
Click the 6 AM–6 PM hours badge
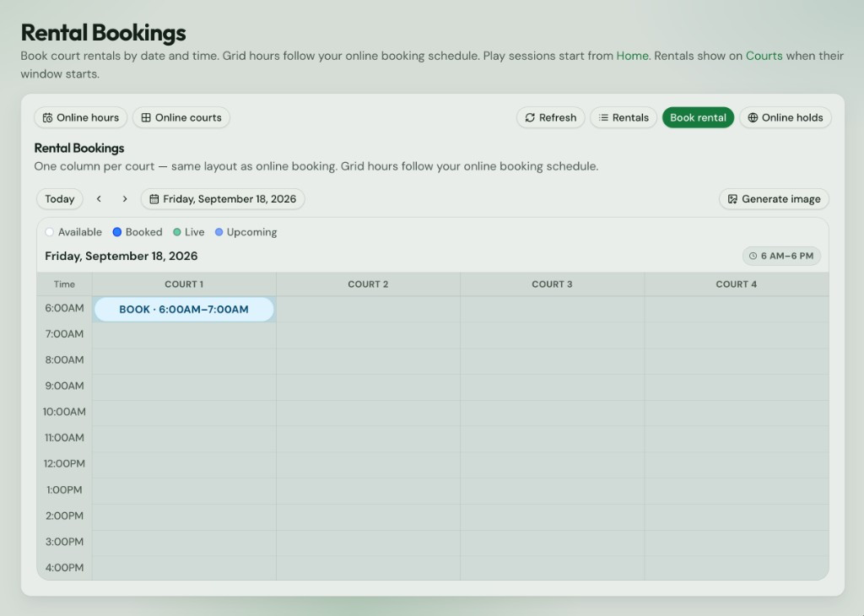tap(781, 256)
